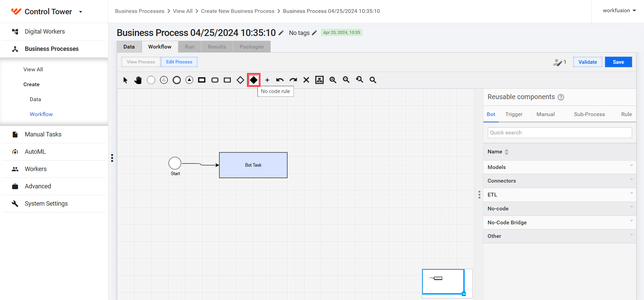Select the hand pan tool

click(x=138, y=80)
